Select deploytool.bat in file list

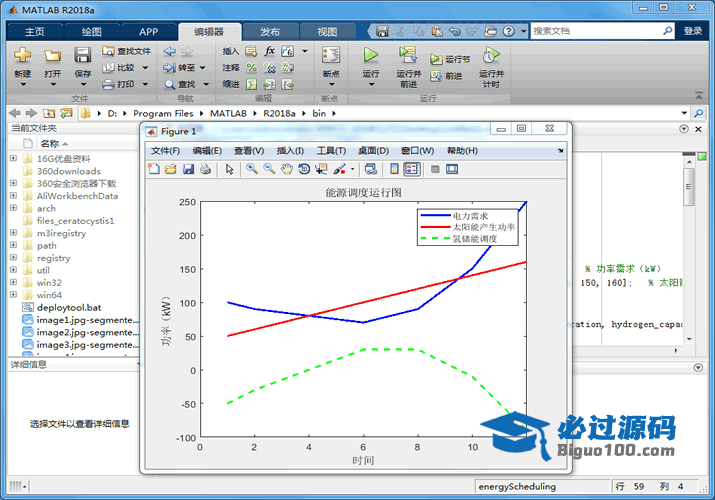point(69,307)
